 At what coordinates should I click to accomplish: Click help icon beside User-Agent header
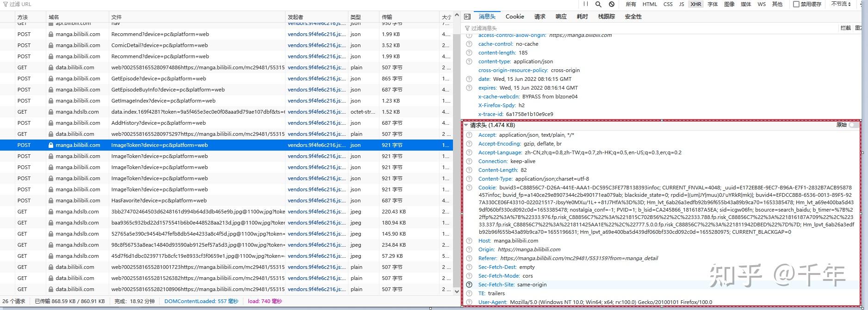(469, 302)
